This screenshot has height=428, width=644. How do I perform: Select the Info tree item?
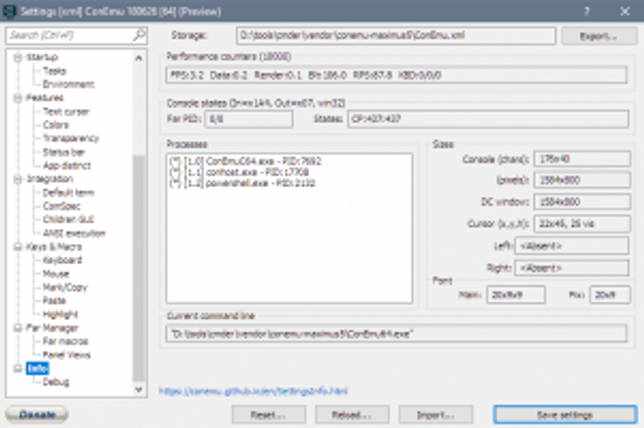[x=37, y=368]
